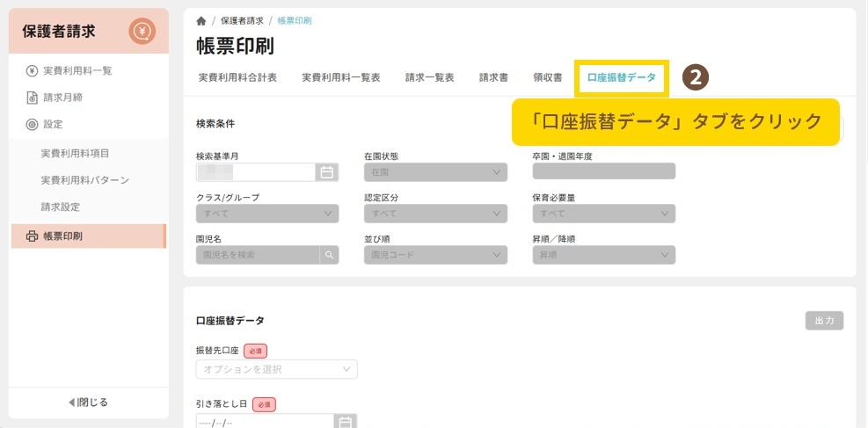868x428 pixels.
Task: Select 設定 in the sidebar
Action: (x=53, y=125)
